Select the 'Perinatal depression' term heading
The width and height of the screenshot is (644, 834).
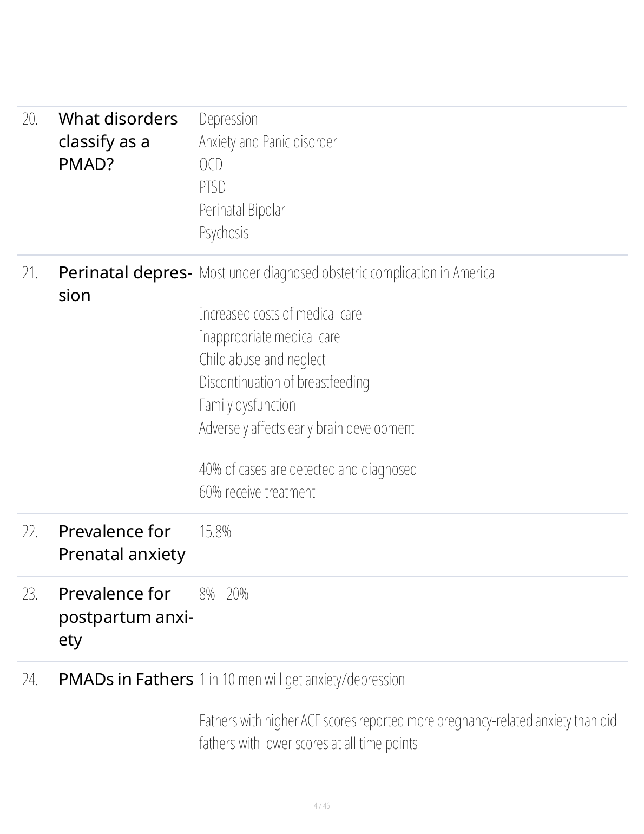[124, 283]
